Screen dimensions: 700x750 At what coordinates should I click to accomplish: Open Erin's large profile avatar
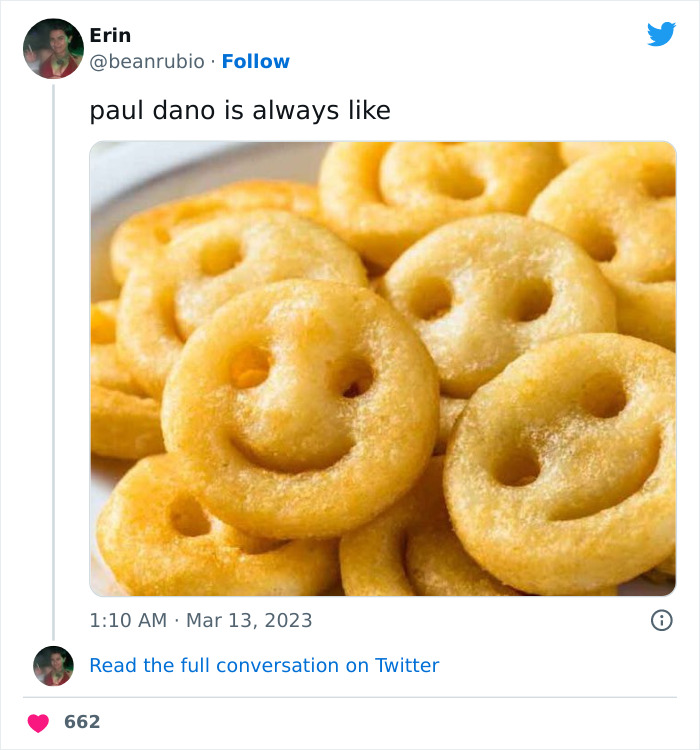[x=53, y=48]
